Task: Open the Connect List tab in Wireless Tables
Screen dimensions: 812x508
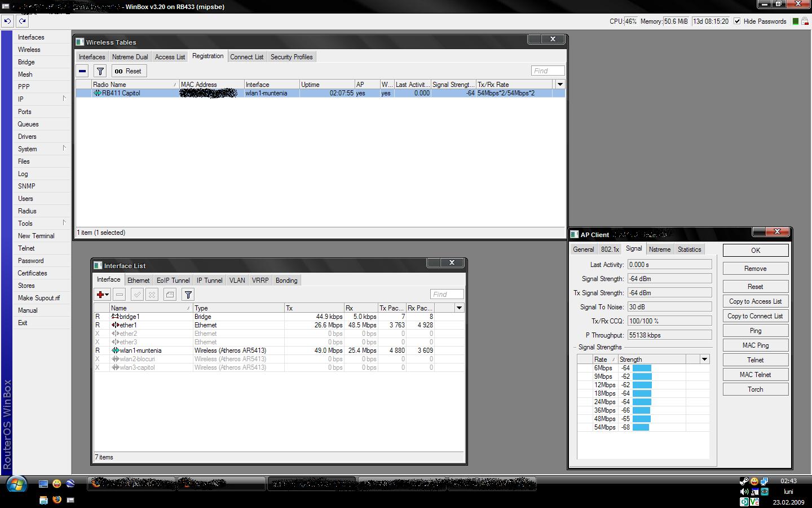Action: (246, 57)
